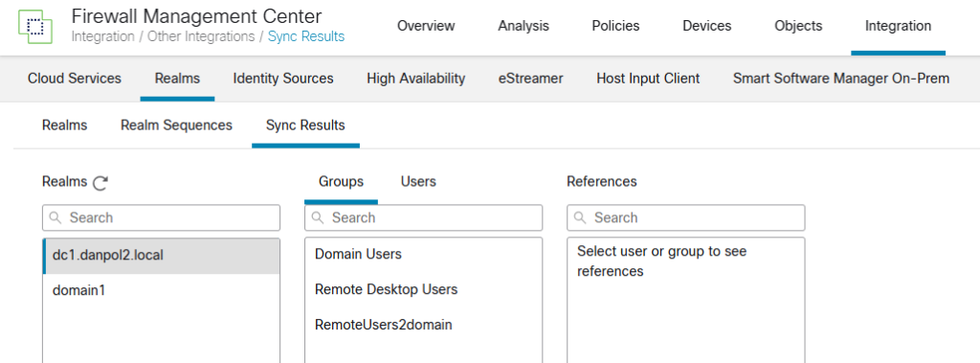Open the Policies menu

point(615,26)
